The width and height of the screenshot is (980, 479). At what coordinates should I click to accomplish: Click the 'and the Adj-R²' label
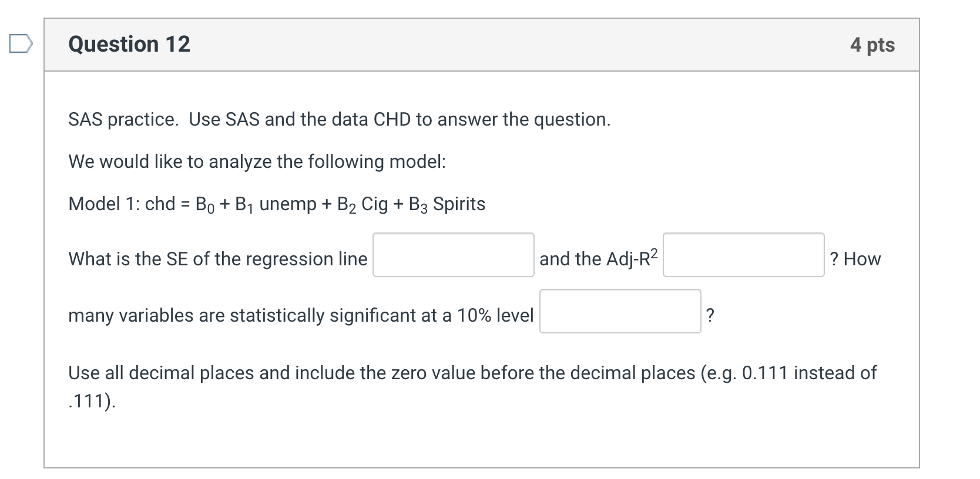pos(599,258)
